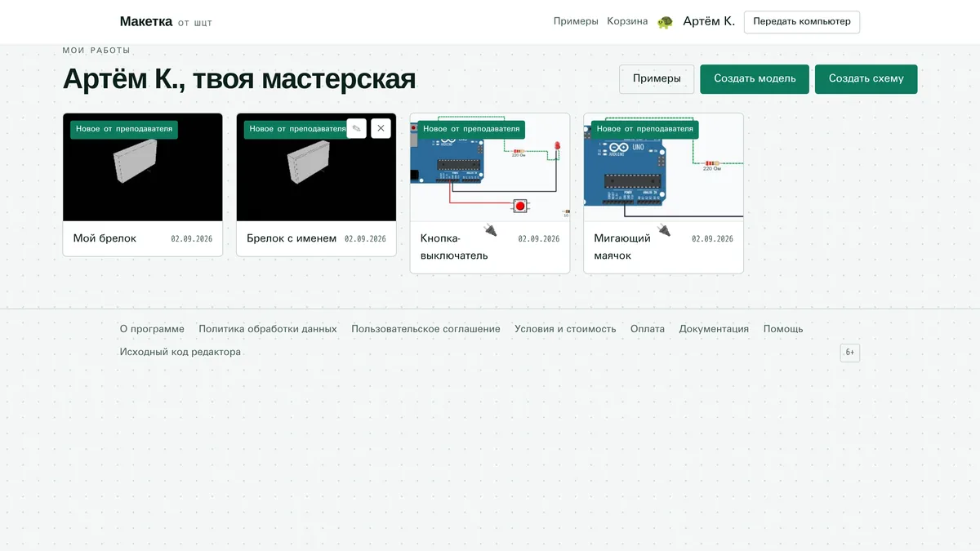Image resolution: width=980 pixels, height=551 pixels.
Task: Click the Мигающий маячок title text
Action: 622,247
